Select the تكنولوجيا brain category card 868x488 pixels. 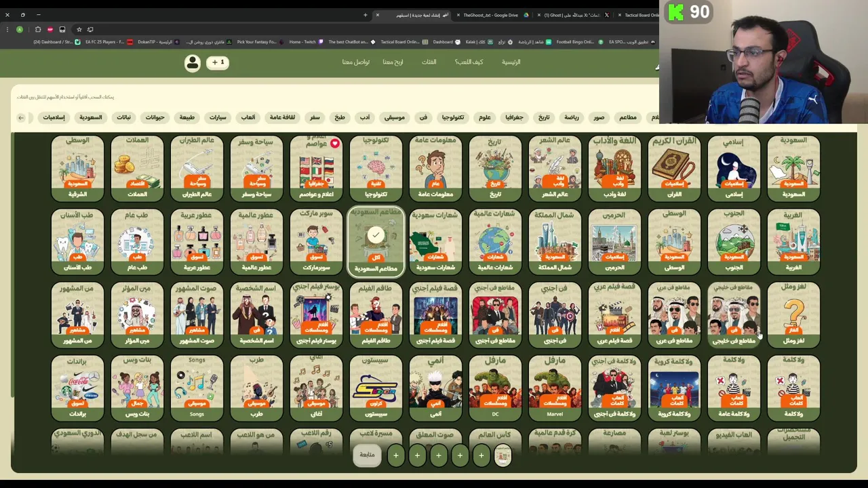[x=376, y=167]
